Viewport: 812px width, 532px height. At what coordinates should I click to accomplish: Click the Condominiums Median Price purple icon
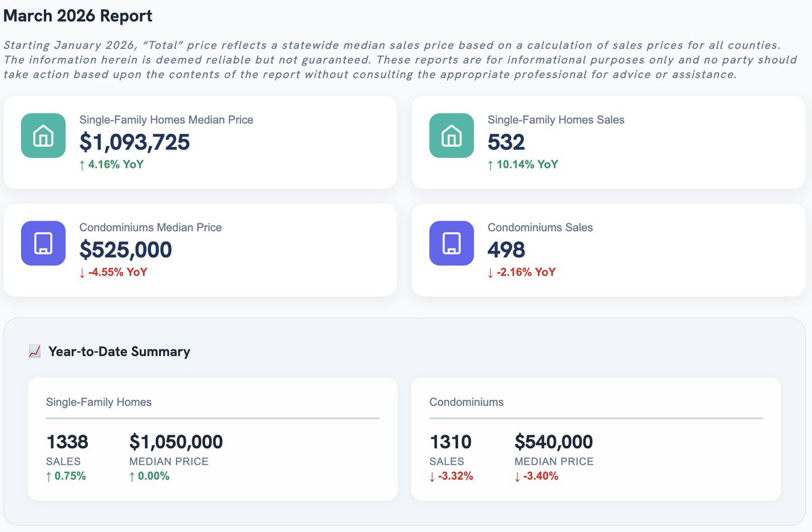43,243
